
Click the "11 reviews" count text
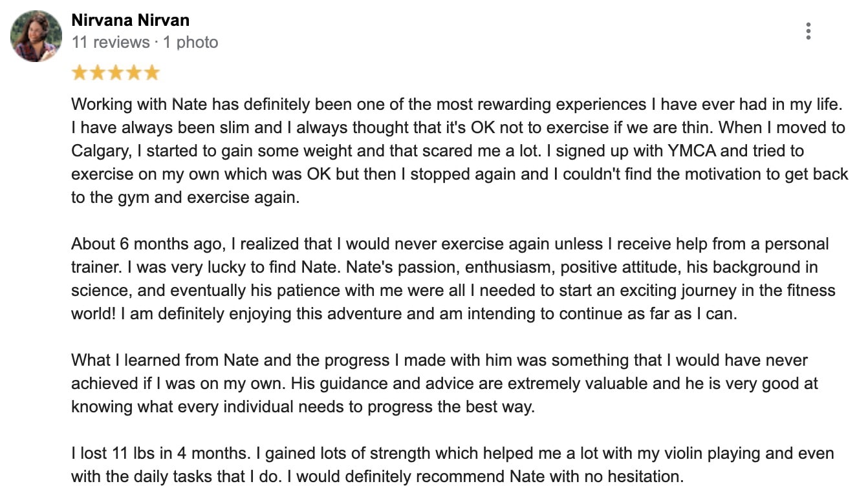coord(111,43)
